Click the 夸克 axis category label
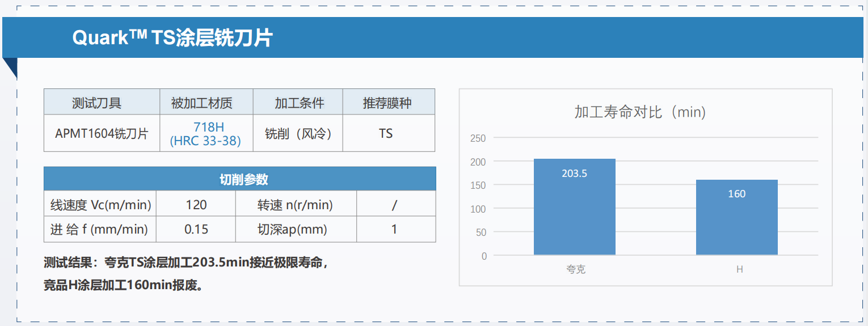868x326 pixels. (x=576, y=269)
